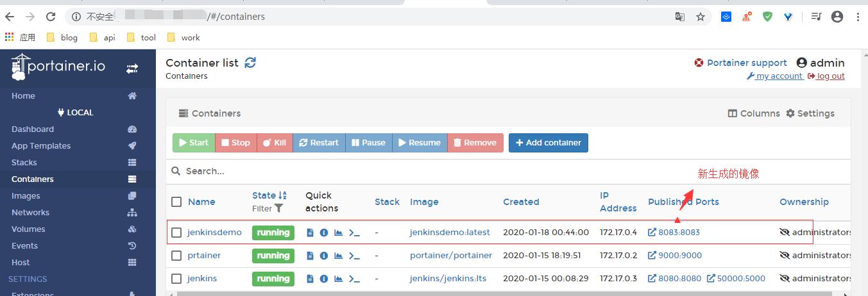Open logs icon for jenkinsdemo container
This screenshot has height=296, width=868.
point(311,233)
